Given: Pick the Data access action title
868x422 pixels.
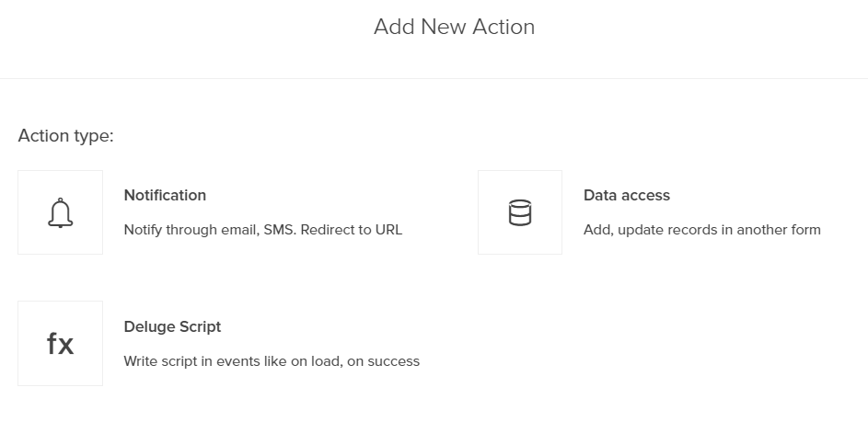Looking at the screenshot, I should [x=627, y=195].
